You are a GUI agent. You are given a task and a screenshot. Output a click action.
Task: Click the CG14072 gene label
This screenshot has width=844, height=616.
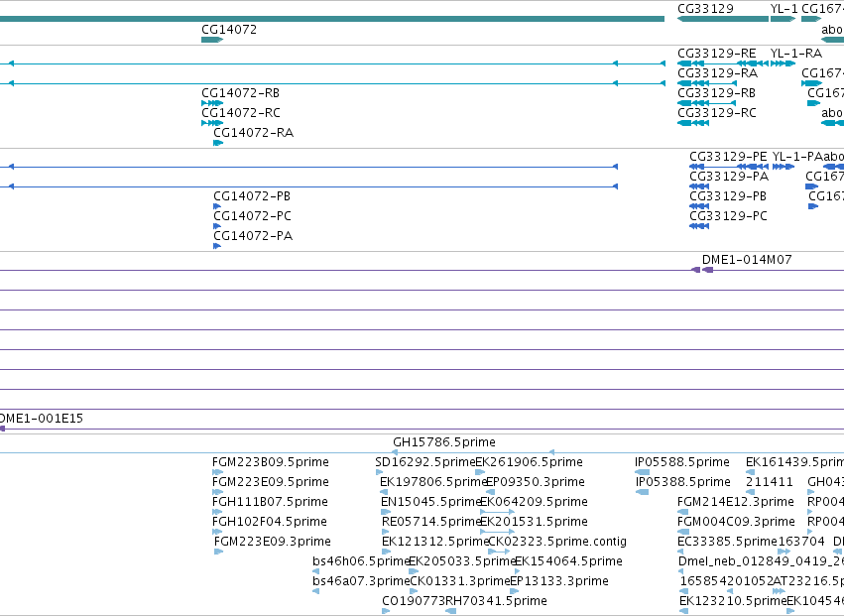tap(229, 30)
